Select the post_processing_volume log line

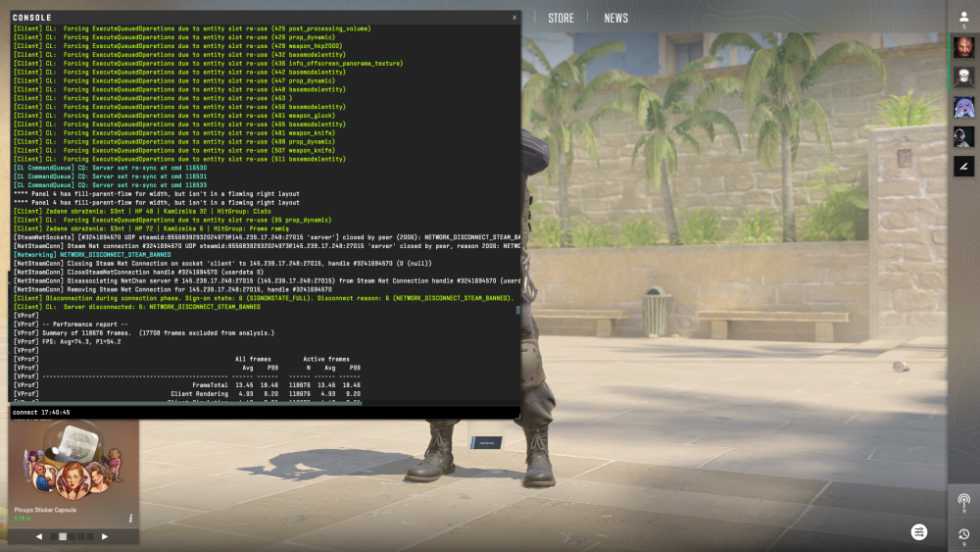pyautogui.click(x=192, y=28)
